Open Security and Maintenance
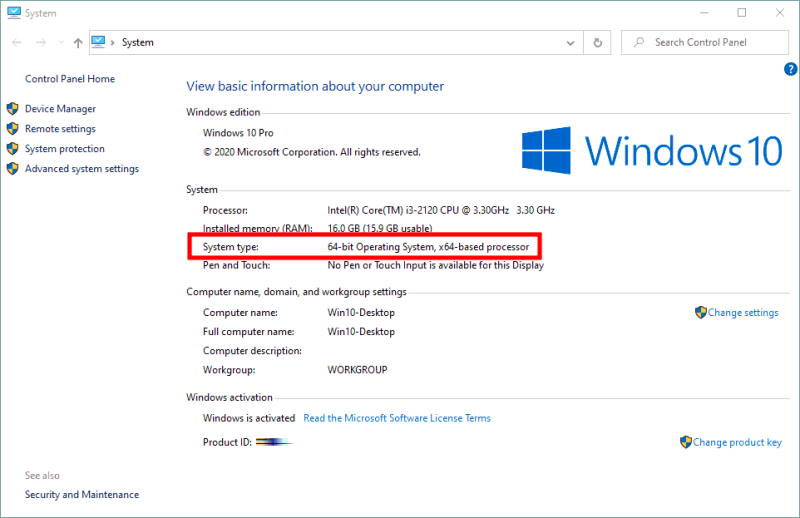Image resolution: width=800 pixels, height=518 pixels. click(x=82, y=495)
